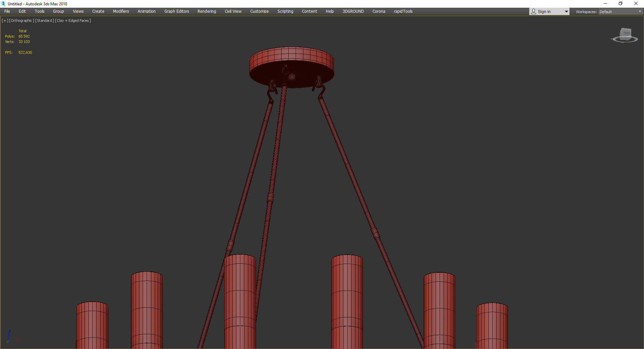The width and height of the screenshot is (644, 349).
Task: Click the user icon beside Sign In
Action: coord(534,11)
